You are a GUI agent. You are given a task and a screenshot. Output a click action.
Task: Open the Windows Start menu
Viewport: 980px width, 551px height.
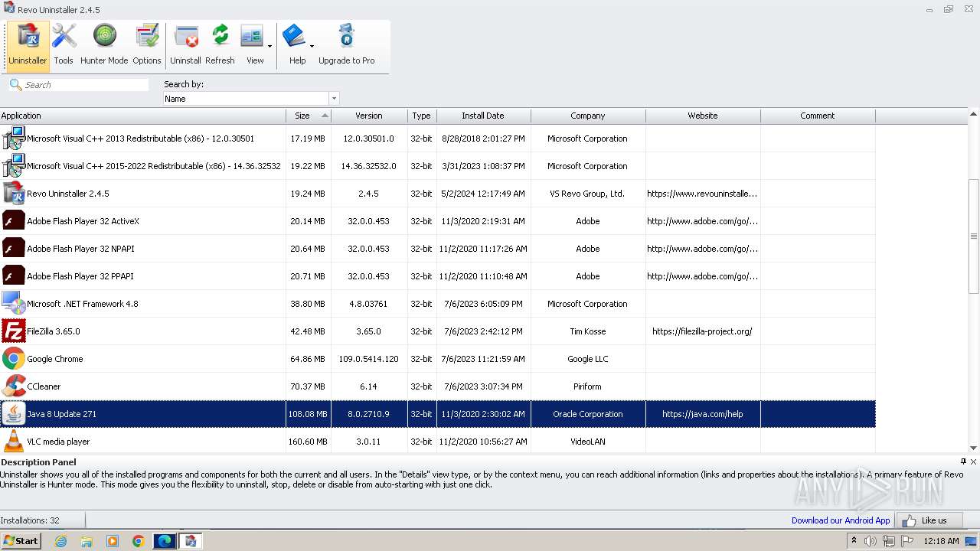tap(21, 540)
